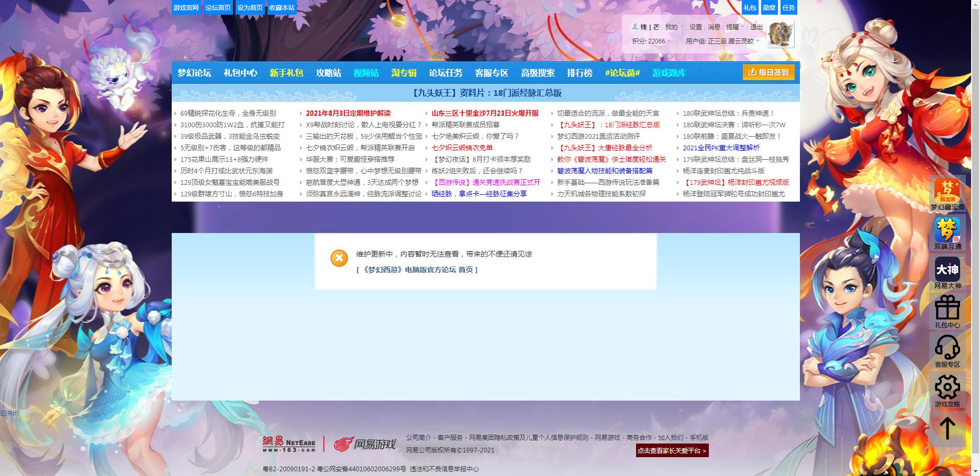Screen dimensions: 980x476
Task: Open the 双端互通 sidebar icon
Action: tap(947, 234)
